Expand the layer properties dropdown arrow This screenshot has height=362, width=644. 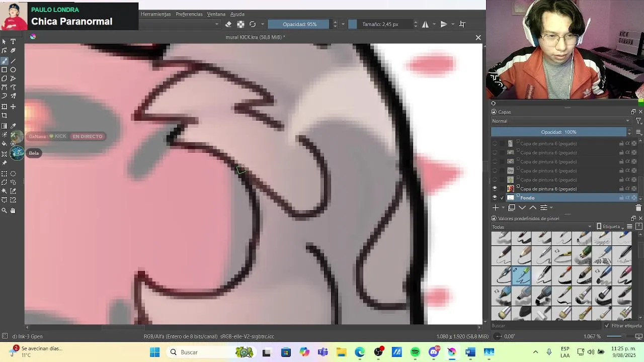click(x=551, y=208)
